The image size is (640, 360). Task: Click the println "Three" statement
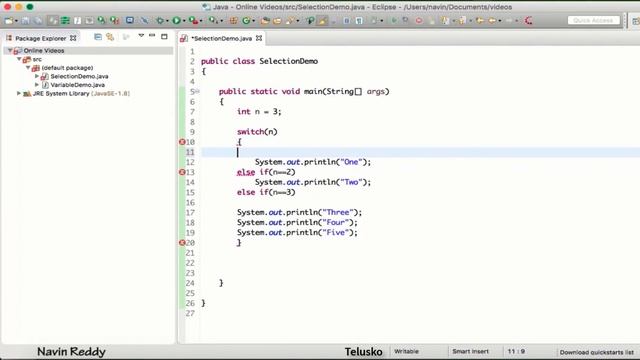299,212
